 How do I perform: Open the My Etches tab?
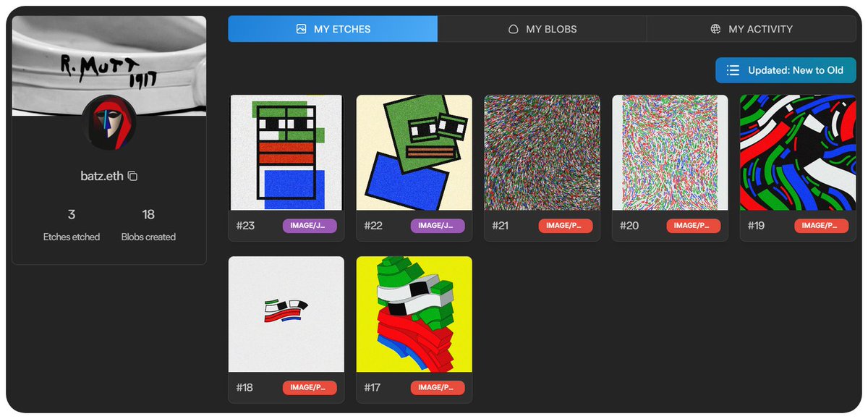pyautogui.click(x=333, y=29)
